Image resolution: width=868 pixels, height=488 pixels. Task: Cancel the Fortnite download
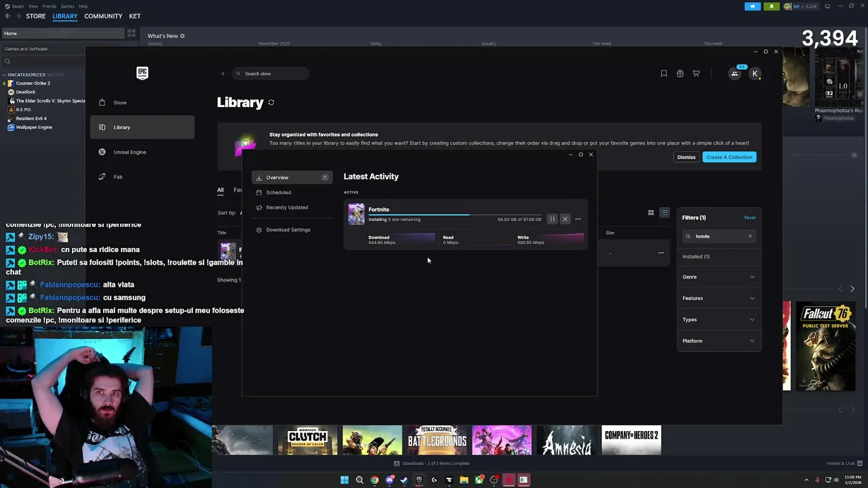565,219
